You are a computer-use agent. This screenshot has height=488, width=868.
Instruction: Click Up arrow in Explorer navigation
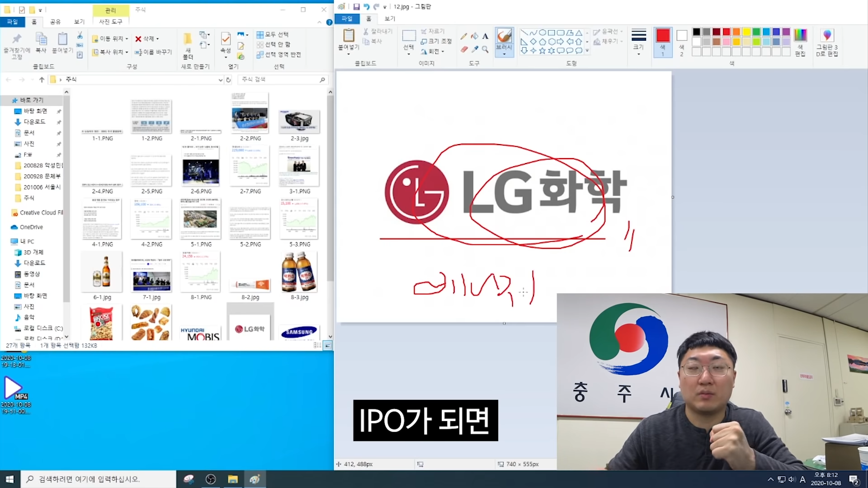[x=42, y=80]
